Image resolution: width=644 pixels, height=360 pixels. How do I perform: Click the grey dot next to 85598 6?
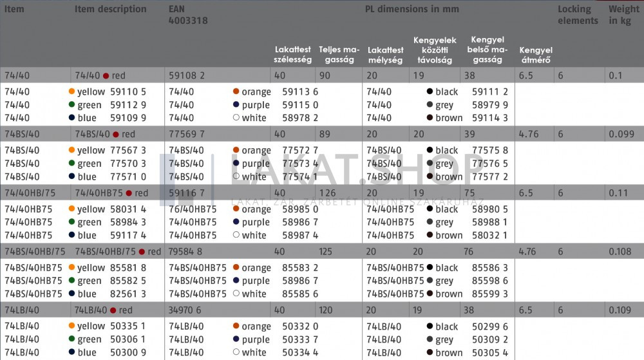pos(430,281)
